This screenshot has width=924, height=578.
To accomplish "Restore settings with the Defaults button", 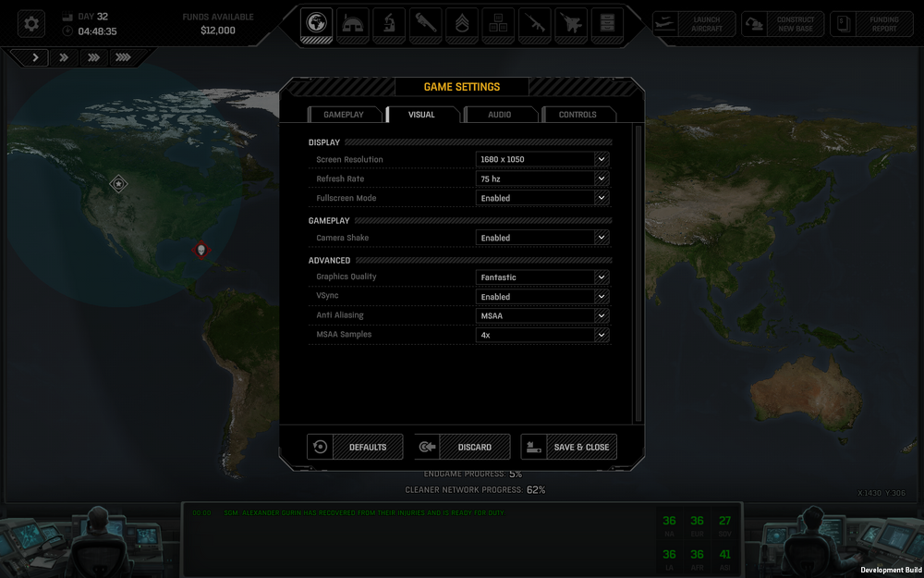I will pos(355,447).
